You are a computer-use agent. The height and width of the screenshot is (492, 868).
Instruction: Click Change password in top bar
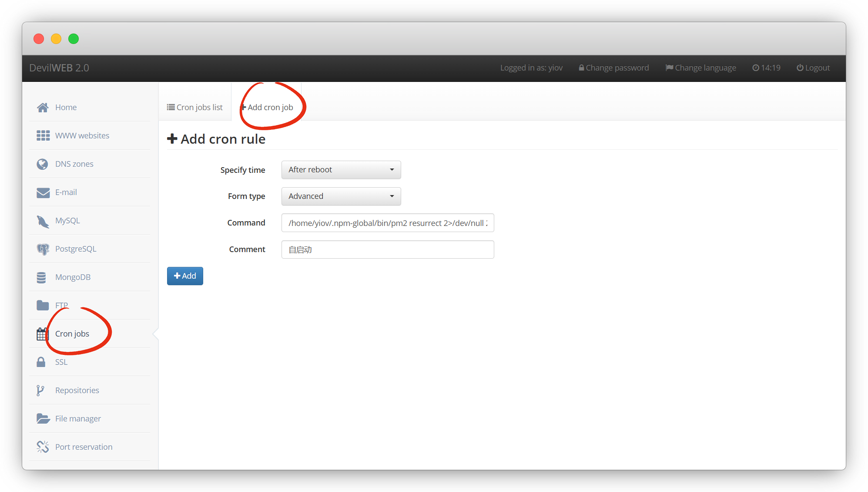point(613,68)
